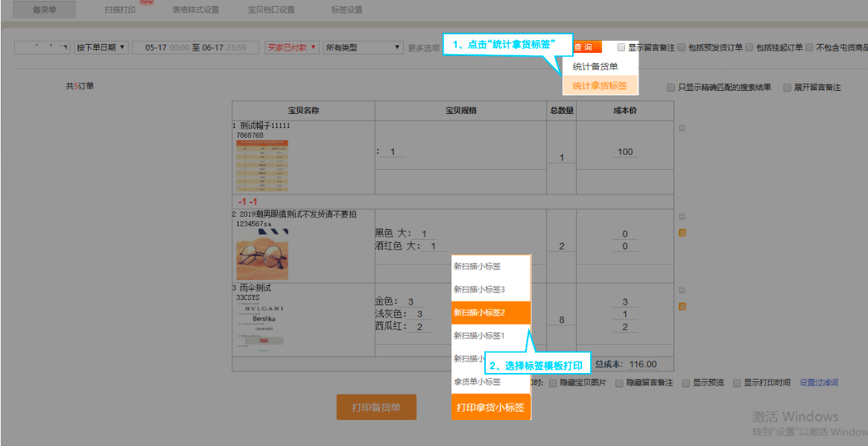The image size is (868, 446).
Task: Click the orange note icon beside the 雨伞测试 row
Action: coord(682,307)
